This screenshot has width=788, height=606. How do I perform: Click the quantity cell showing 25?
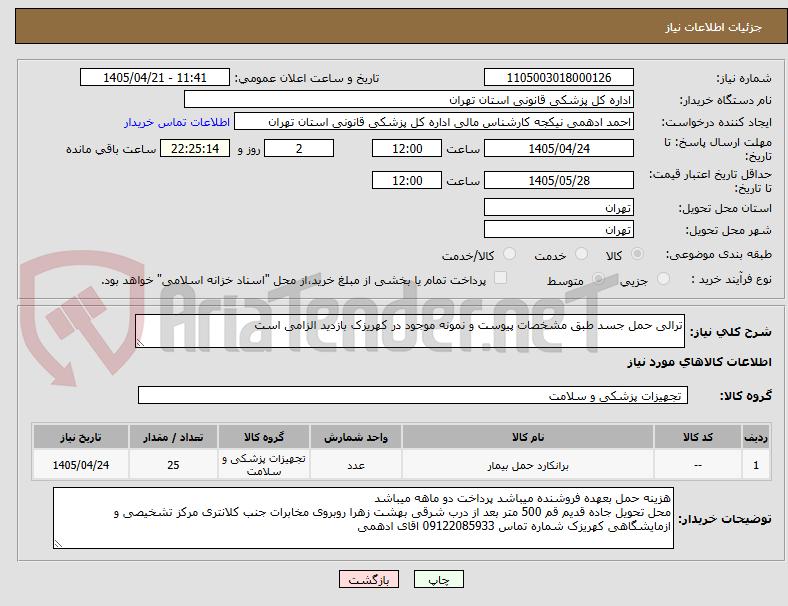tap(173, 465)
